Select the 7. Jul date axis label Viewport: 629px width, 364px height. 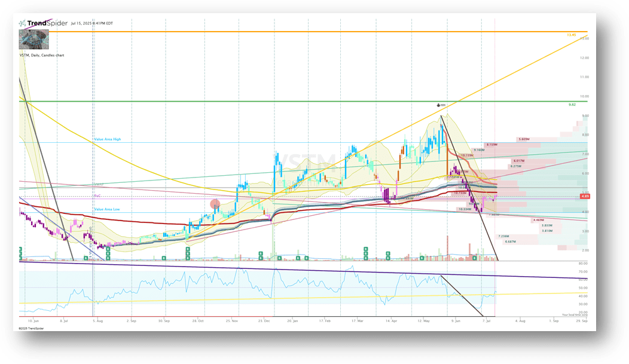click(x=487, y=320)
